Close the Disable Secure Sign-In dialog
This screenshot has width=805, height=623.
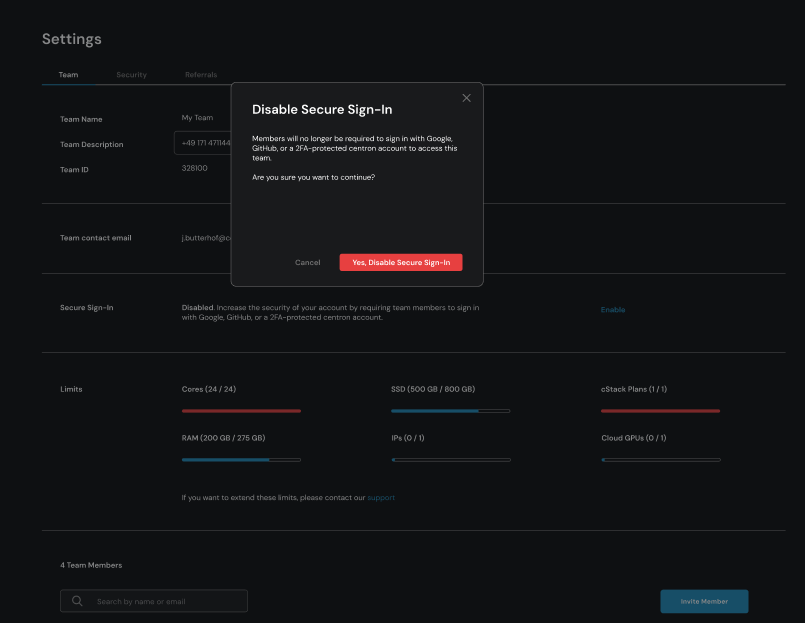click(466, 98)
